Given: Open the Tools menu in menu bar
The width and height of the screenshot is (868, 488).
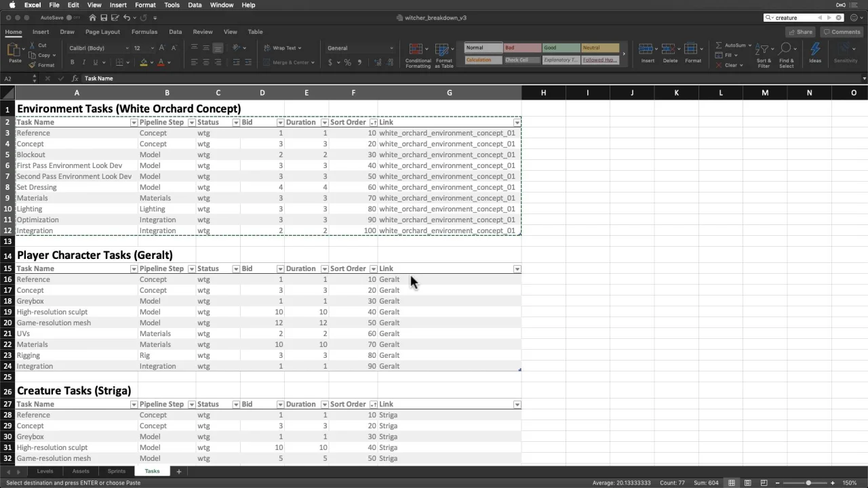Looking at the screenshot, I should coord(172,5).
